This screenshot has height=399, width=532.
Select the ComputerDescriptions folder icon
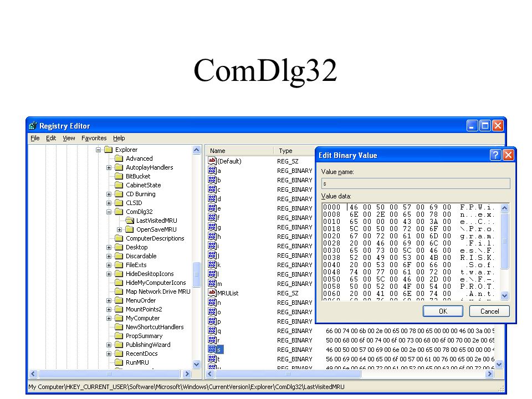click(119, 238)
